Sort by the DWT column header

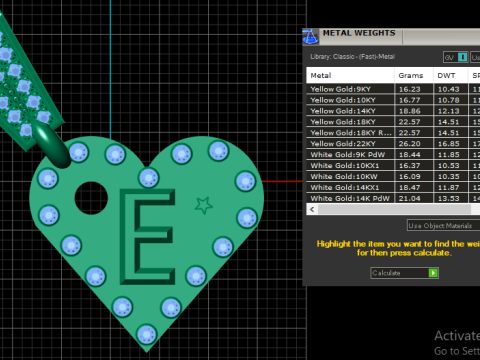[450, 75]
